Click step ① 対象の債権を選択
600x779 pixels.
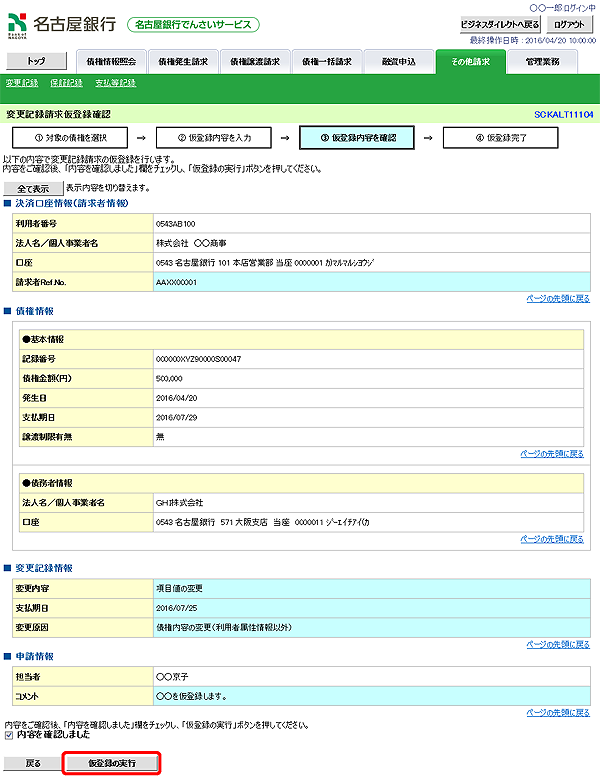click(x=70, y=138)
